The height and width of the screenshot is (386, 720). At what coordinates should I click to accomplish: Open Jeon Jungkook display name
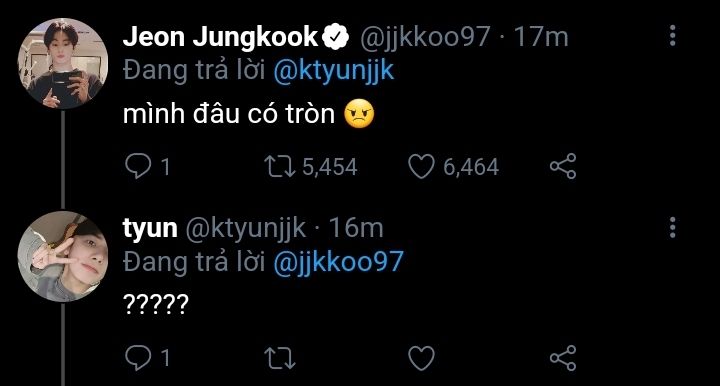tap(220, 37)
